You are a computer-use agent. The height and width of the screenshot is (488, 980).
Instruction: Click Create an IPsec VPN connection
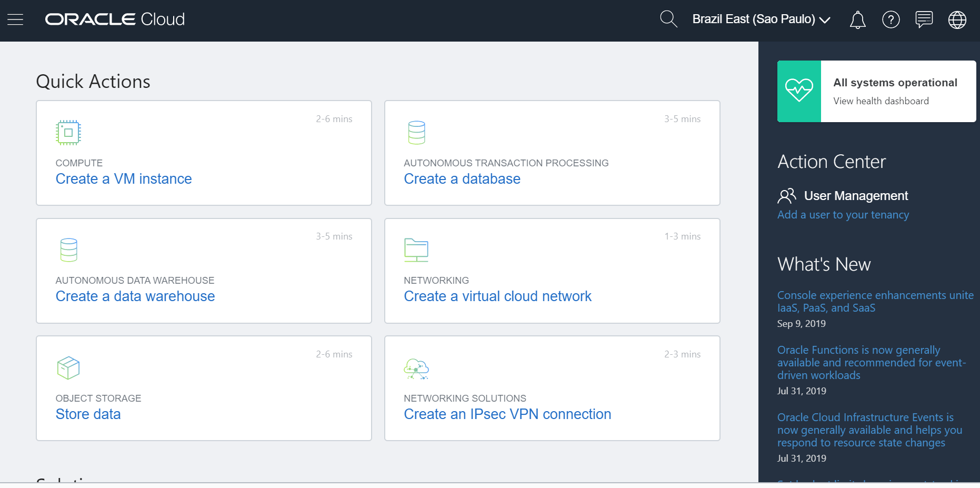(507, 414)
